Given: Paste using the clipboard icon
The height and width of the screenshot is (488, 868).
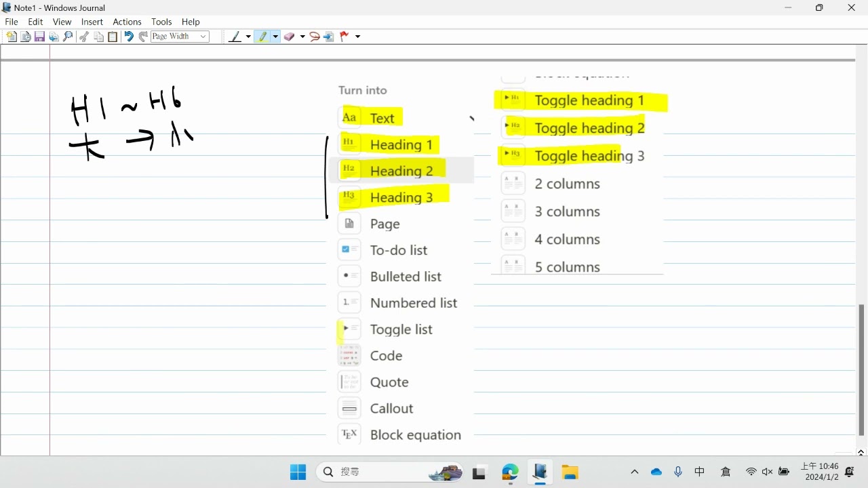Looking at the screenshot, I should [113, 37].
